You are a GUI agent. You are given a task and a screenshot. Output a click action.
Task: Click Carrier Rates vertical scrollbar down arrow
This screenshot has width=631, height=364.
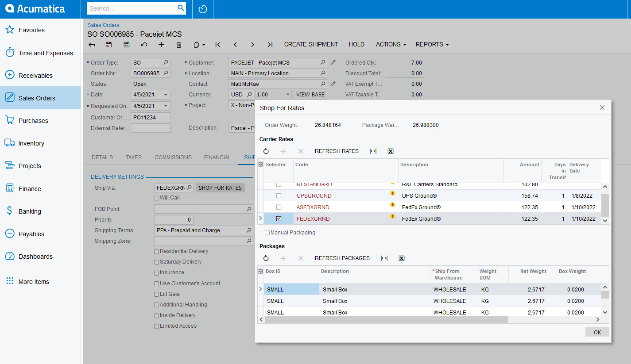(605, 220)
